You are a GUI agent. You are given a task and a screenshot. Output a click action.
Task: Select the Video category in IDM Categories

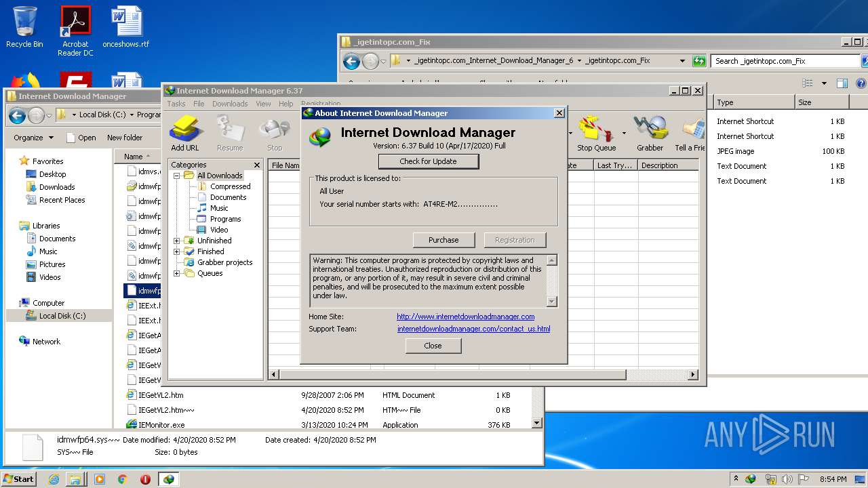[x=219, y=230]
